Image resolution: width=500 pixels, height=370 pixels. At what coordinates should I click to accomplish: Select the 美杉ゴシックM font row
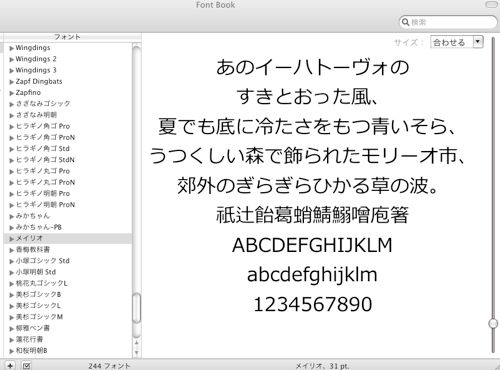tap(68, 317)
